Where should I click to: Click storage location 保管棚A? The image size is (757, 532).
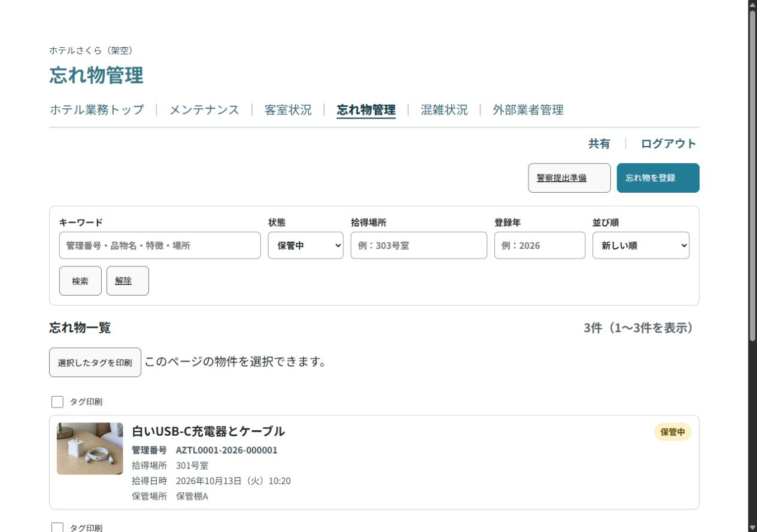point(192,497)
